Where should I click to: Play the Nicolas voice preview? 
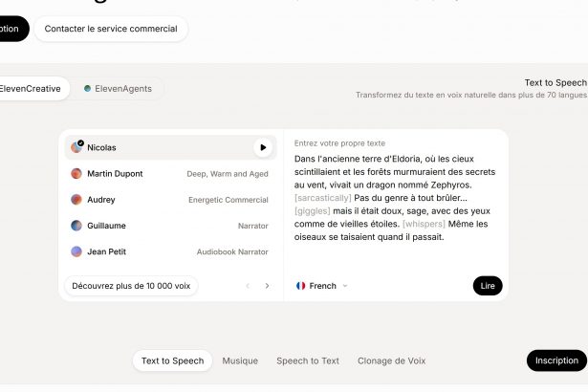tap(261, 148)
